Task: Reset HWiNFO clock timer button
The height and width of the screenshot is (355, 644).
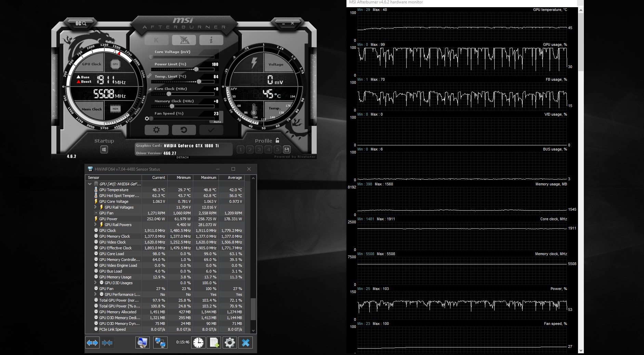Action: pos(198,342)
